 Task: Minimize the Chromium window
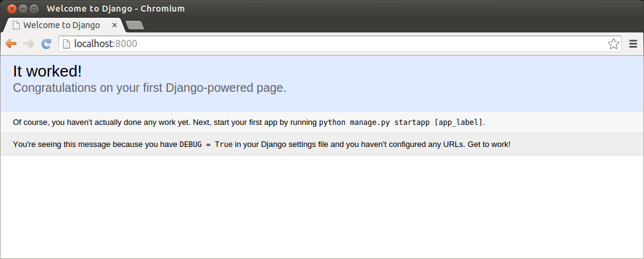(23, 9)
